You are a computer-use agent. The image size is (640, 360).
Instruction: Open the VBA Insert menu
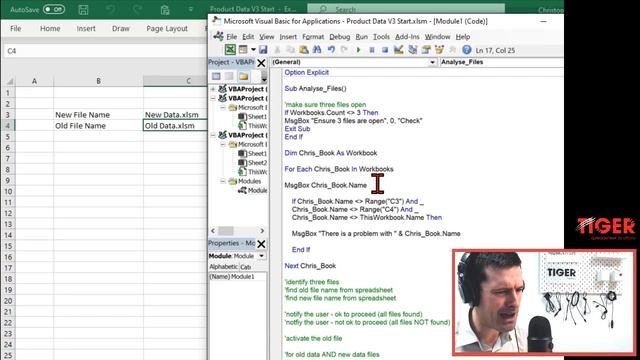click(x=288, y=37)
